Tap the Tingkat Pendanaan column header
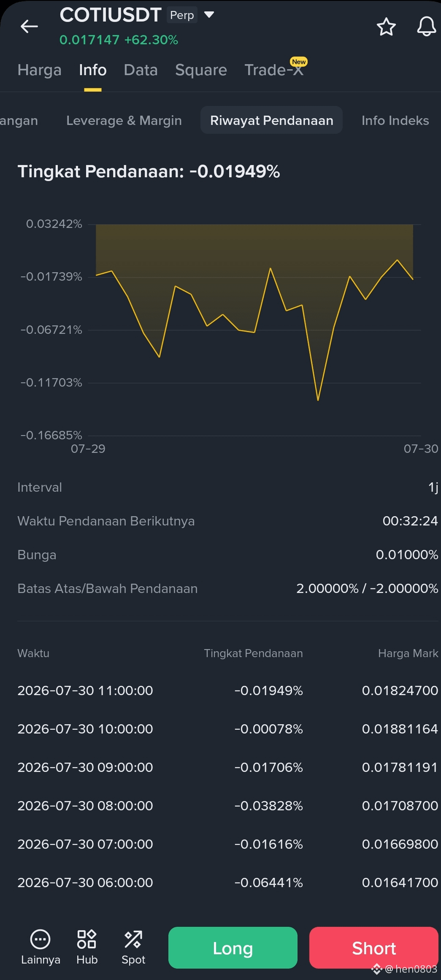This screenshot has height=980, width=441. click(253, 654)
